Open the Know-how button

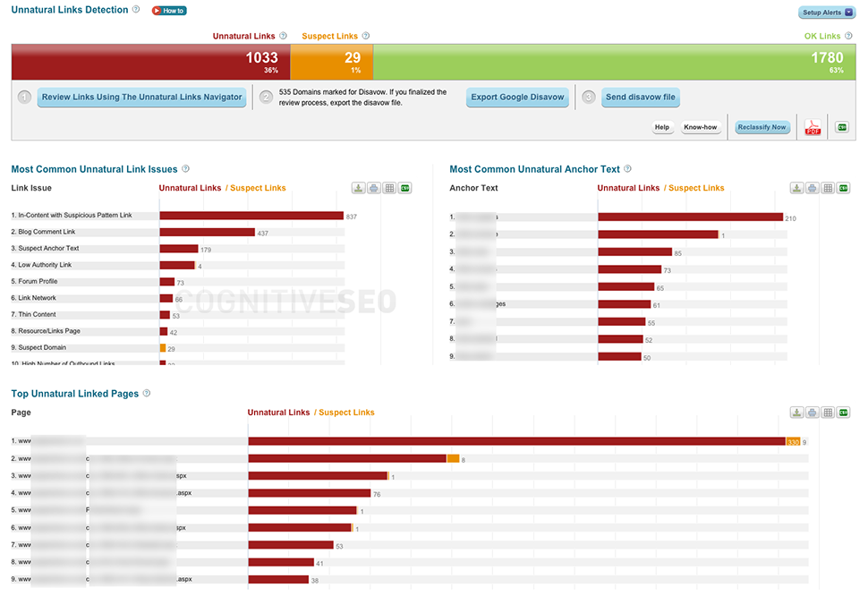point(701,127)
